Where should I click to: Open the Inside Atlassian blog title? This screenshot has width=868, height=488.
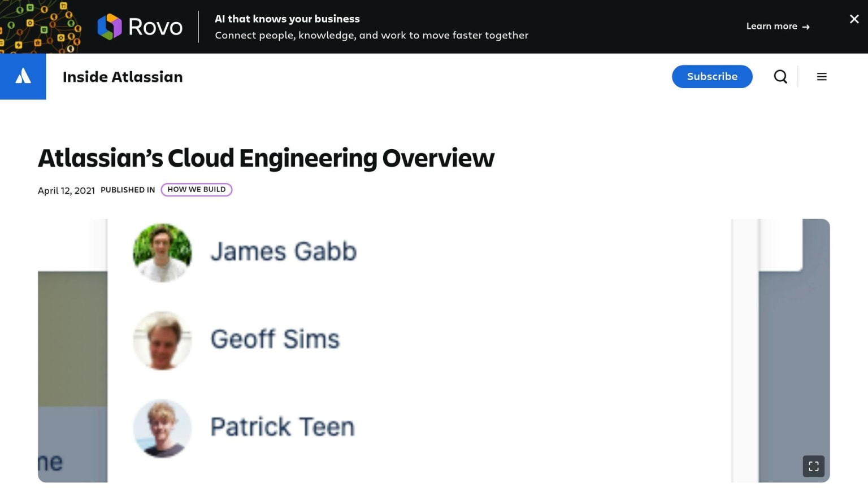[123, 77]
